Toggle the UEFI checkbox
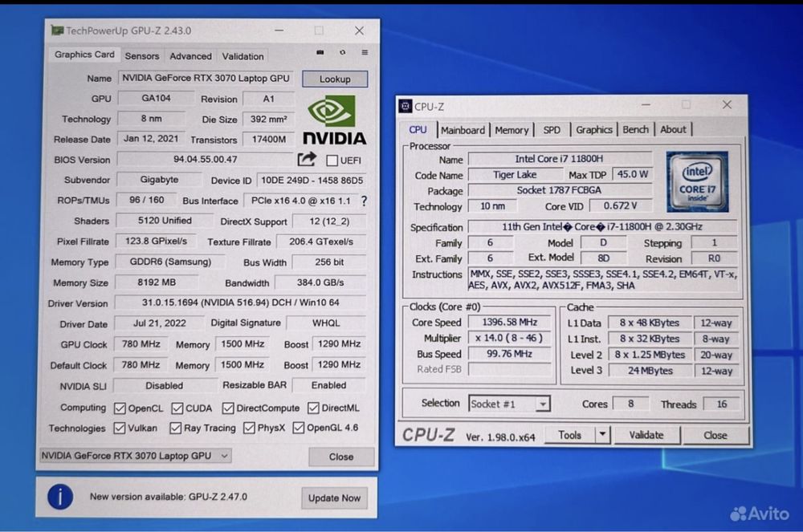 pyautogui.click(x=332, y=160)
